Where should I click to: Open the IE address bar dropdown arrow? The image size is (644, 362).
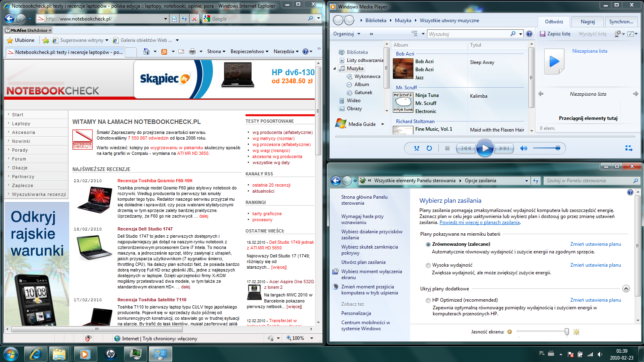(x=165, y=19)
